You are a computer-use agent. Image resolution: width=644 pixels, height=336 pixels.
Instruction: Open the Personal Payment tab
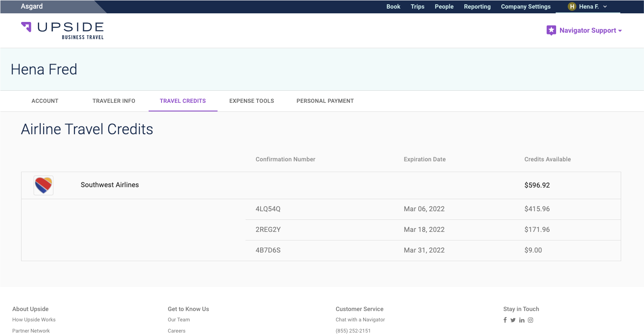click(325, 101)
